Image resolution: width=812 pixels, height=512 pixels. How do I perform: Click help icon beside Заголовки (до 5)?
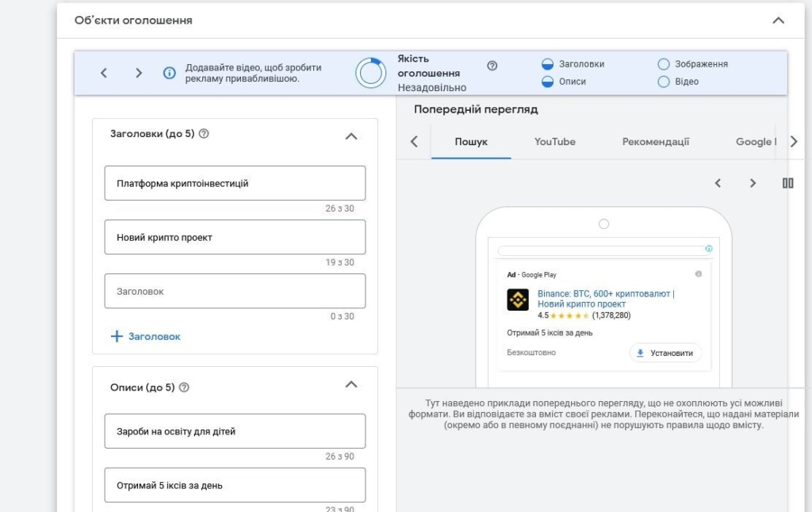(204, 134)
